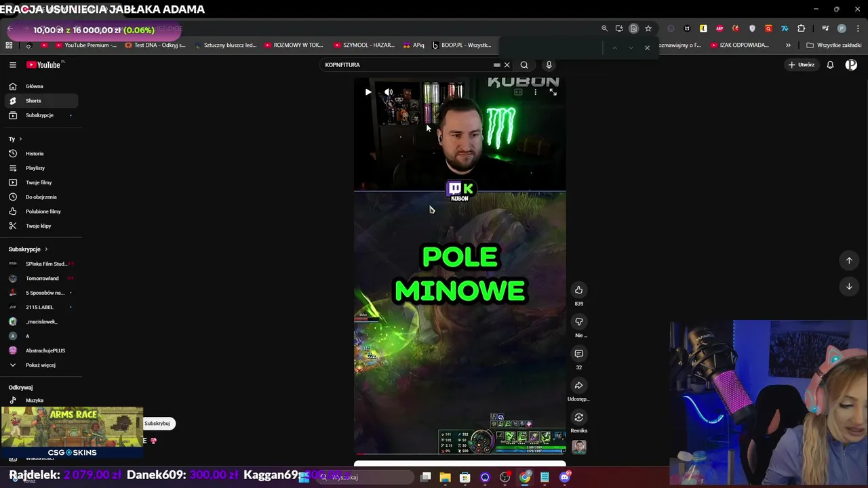
Task: Enter fullscreen on the short player
Action: pyautogui.click(x=553, y=92)
